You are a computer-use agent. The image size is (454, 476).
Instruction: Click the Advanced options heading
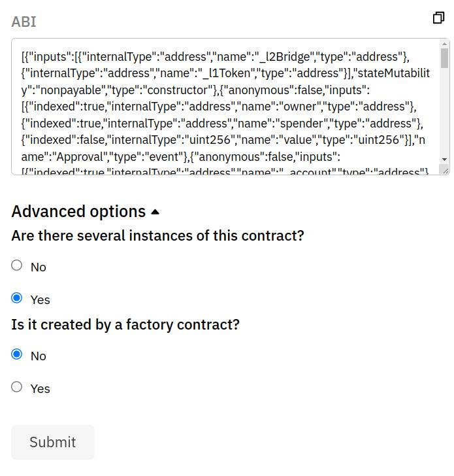tap(78, 211)
